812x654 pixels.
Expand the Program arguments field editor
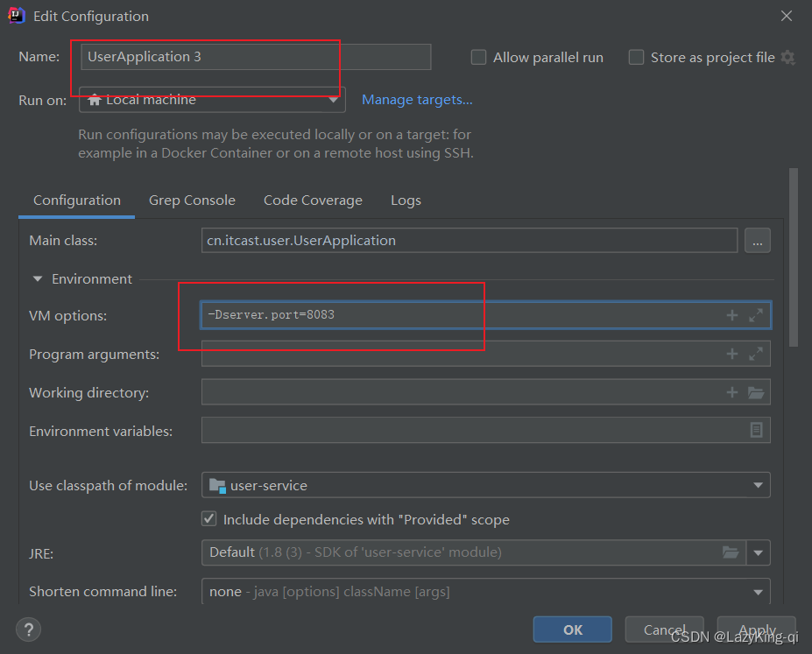756,354
